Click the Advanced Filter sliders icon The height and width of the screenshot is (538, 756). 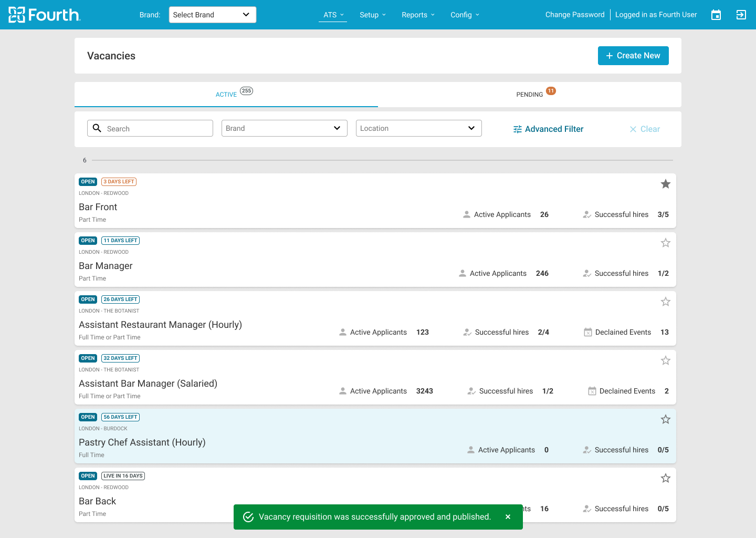[x=518, y=129]
